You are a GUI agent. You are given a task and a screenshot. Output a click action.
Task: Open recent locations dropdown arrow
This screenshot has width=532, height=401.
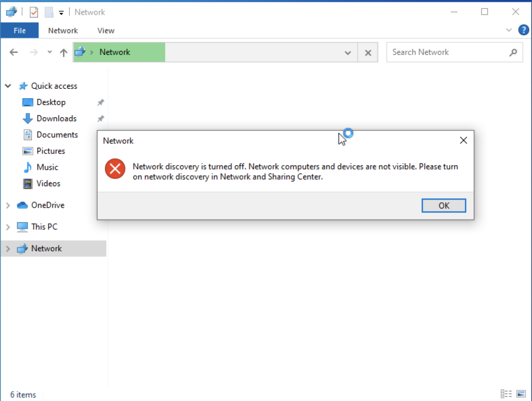tap(50, 52)
